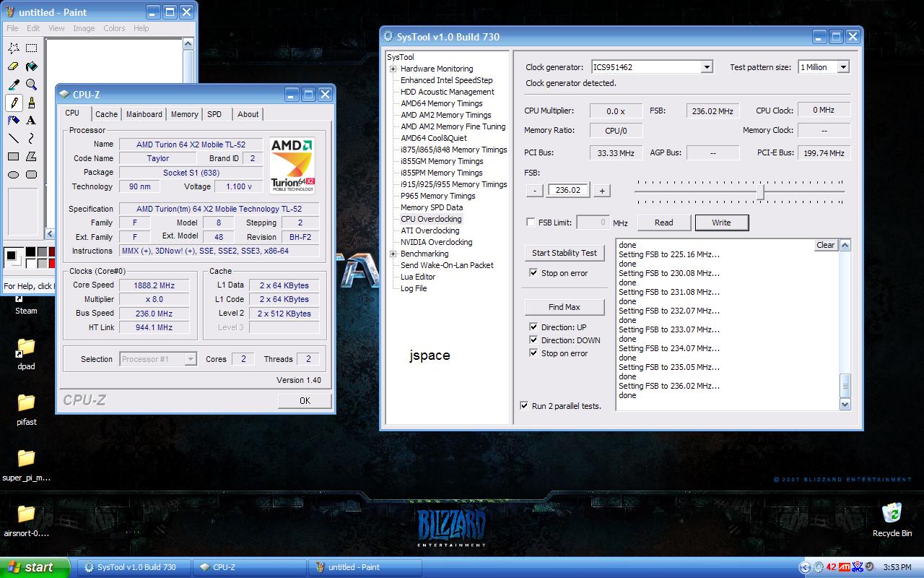Clear the SysTool log output
924x578 pixels.
pos(826,245)
